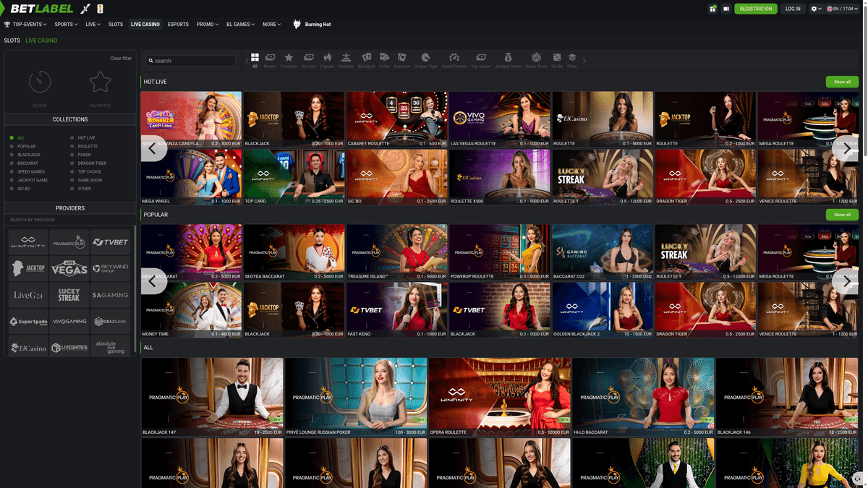Screen dimensions: 868x488
Task: Expand the MORE dropdown menu
Action: (x=271, y=25)
